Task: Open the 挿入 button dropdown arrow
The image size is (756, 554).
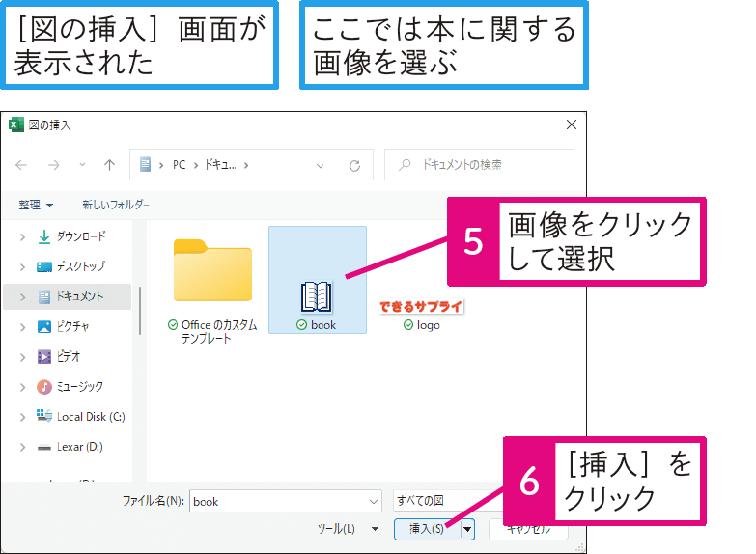Action: (467, 529)
